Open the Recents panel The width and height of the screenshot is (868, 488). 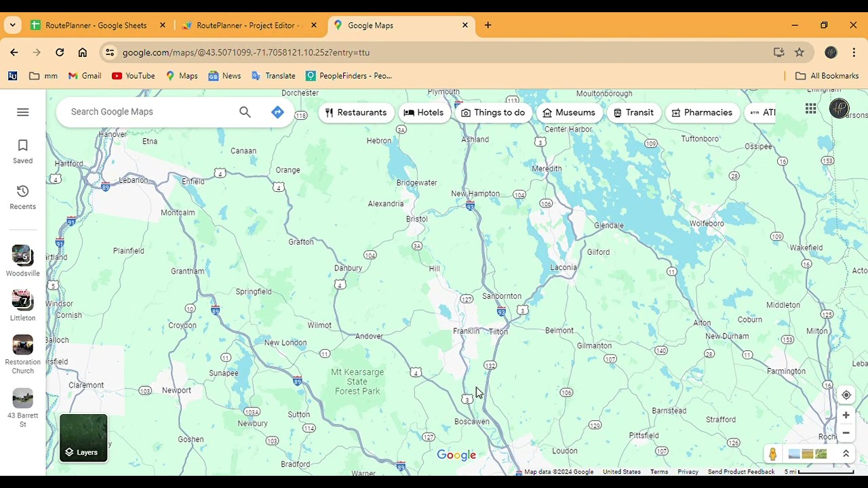22,197
